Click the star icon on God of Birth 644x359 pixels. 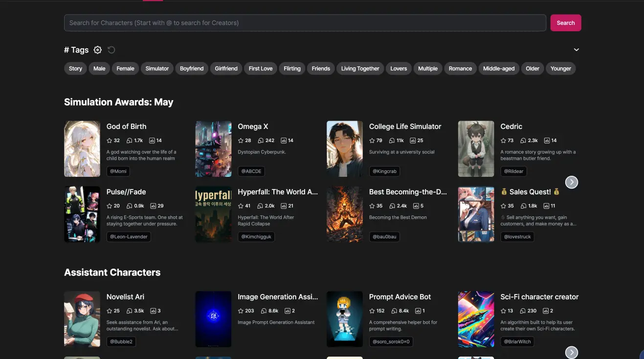click(110, 141)
